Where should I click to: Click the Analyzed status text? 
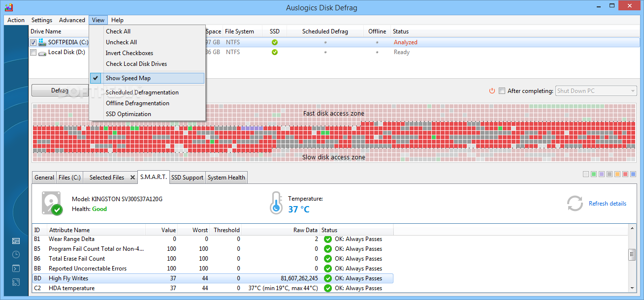[x=406, y=42]
